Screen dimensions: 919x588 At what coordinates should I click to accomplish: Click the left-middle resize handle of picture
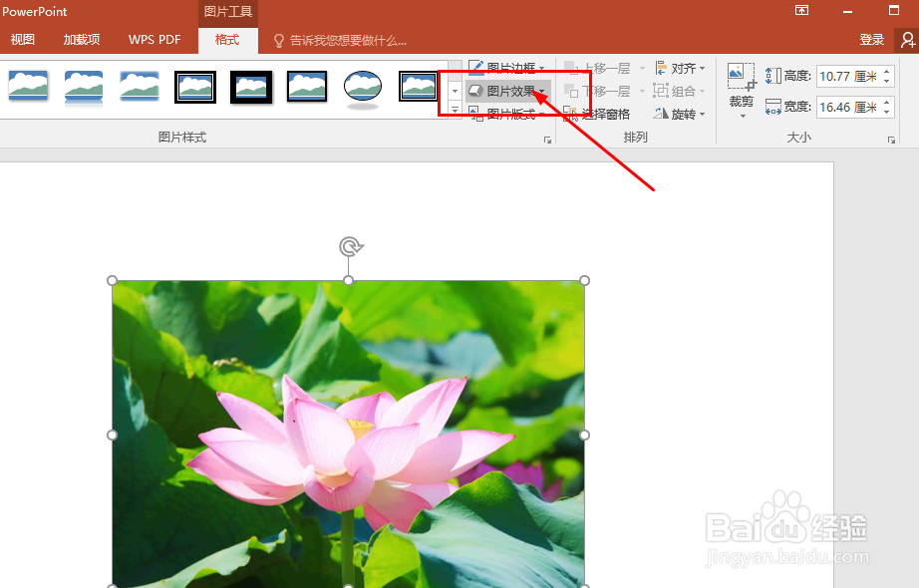pyautogui.click(x=112, y=435)
